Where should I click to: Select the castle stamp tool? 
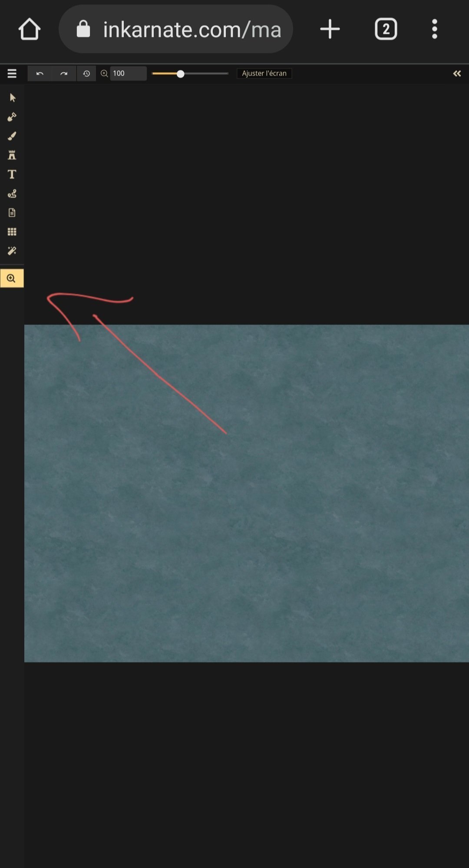[x=12, y=155]
